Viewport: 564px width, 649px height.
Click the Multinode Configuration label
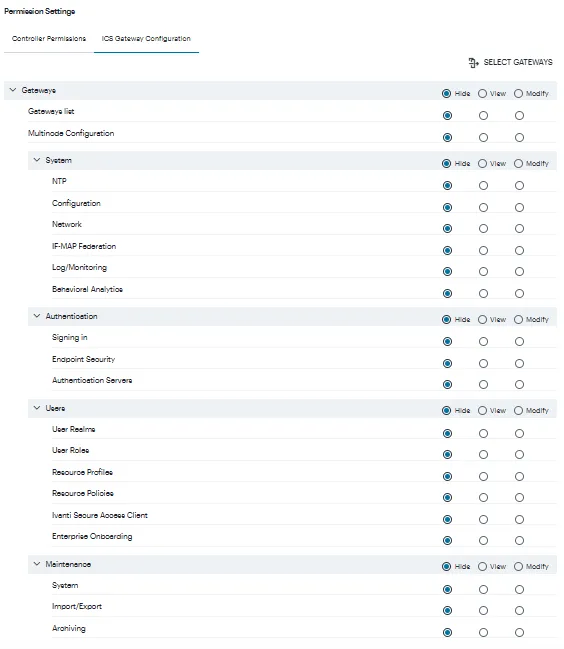(71, 133)
